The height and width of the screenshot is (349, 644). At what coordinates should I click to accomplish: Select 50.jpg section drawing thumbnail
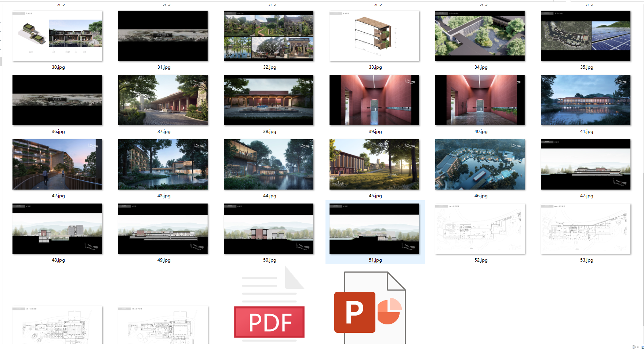coord(269,229)
